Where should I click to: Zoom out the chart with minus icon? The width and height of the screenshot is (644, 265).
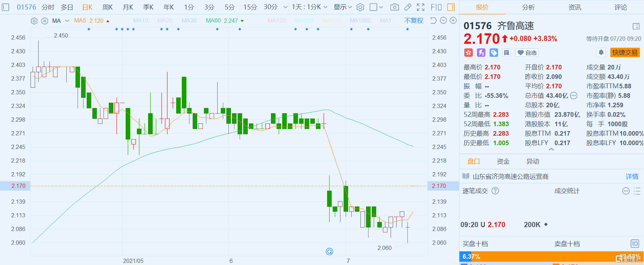click(x=443, y=21)
